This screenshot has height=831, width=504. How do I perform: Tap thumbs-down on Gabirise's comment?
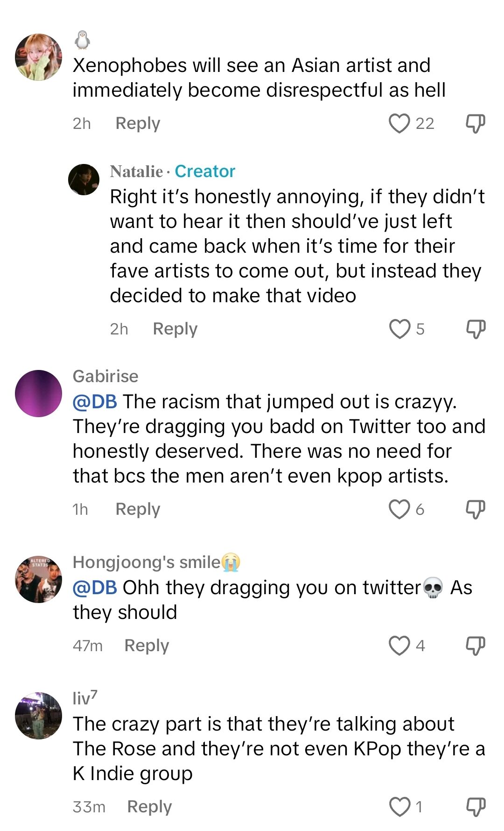475,509
